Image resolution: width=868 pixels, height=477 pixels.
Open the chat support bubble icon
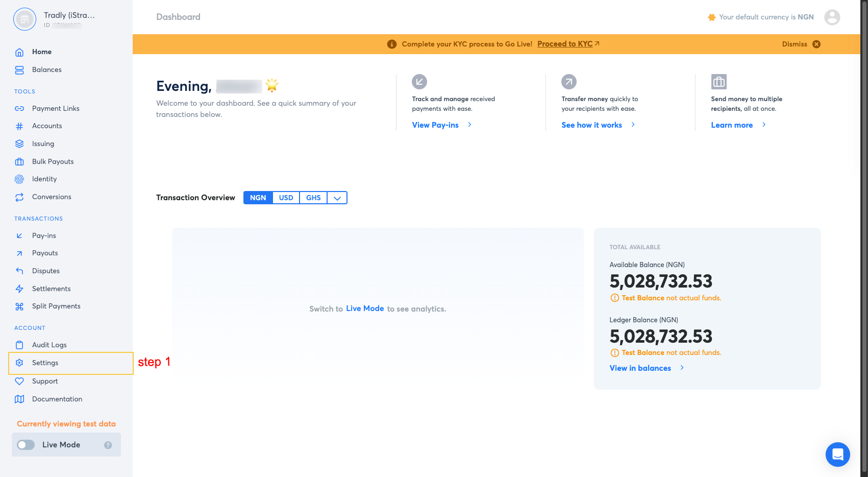tap(837, 454)
